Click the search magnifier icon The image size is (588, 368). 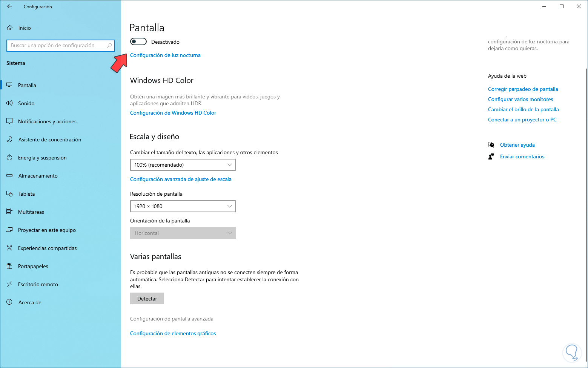109,46
